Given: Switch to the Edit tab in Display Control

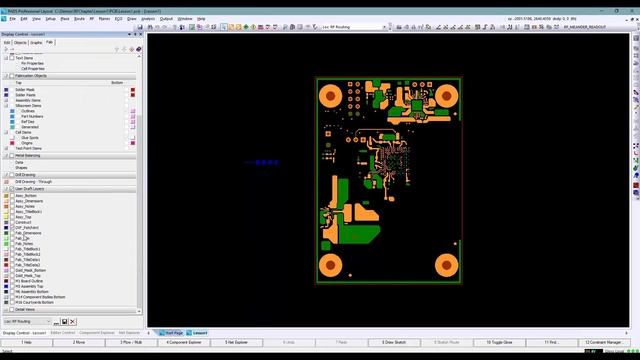Looking at the screenshot, I should point(7,42).
